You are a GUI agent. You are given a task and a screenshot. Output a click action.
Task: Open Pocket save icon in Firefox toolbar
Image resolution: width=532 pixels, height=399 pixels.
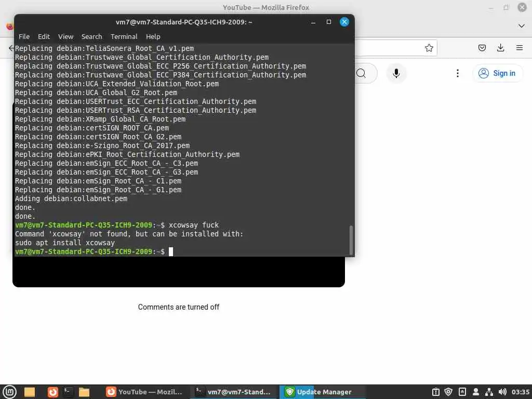tap(482, 48)
